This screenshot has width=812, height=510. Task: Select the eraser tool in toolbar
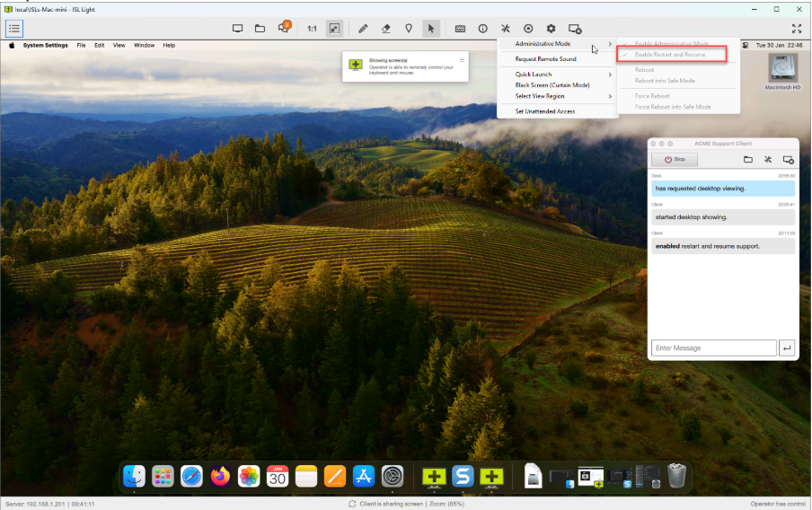pos(385,29)
